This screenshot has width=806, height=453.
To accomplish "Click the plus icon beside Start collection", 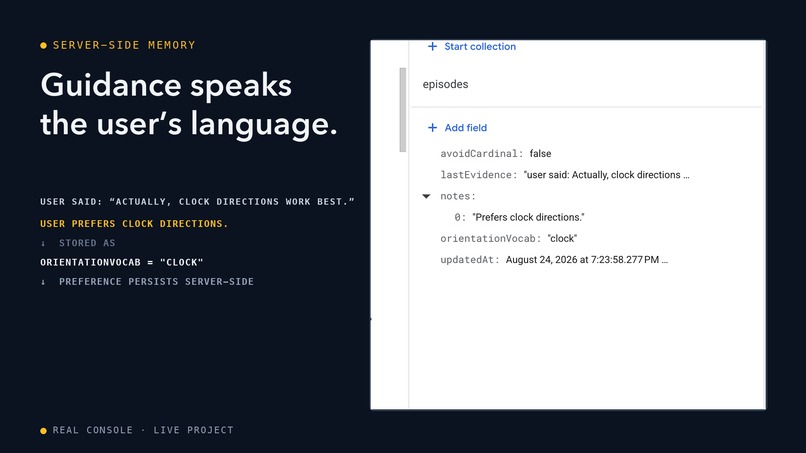I will [x=433, y=46].
